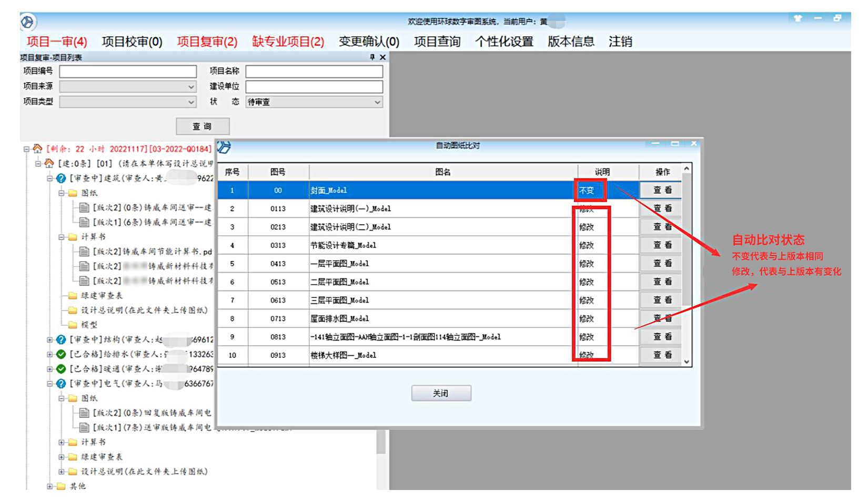The image size is (868, 500).
Task: Click the pin icon on project list panel
Action: (372, 57)
